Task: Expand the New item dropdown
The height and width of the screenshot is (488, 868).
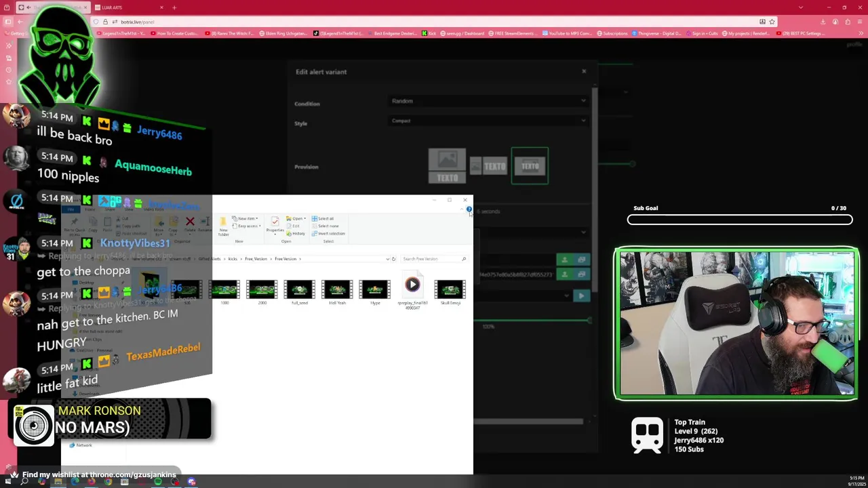Action: 245,219
